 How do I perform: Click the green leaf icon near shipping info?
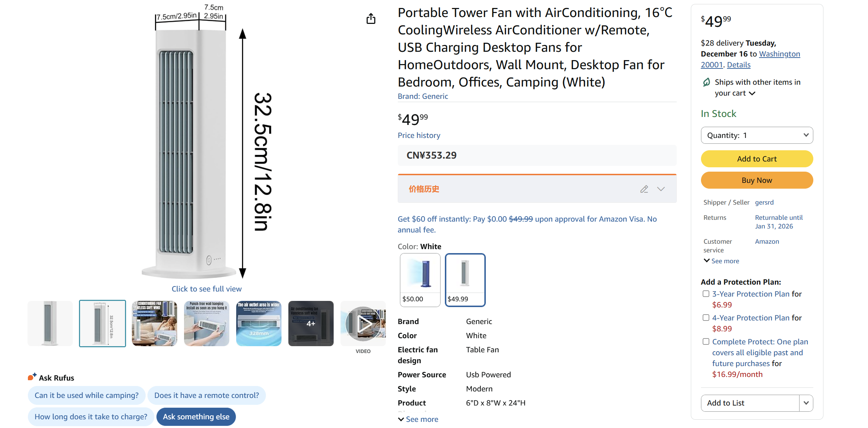706,82
